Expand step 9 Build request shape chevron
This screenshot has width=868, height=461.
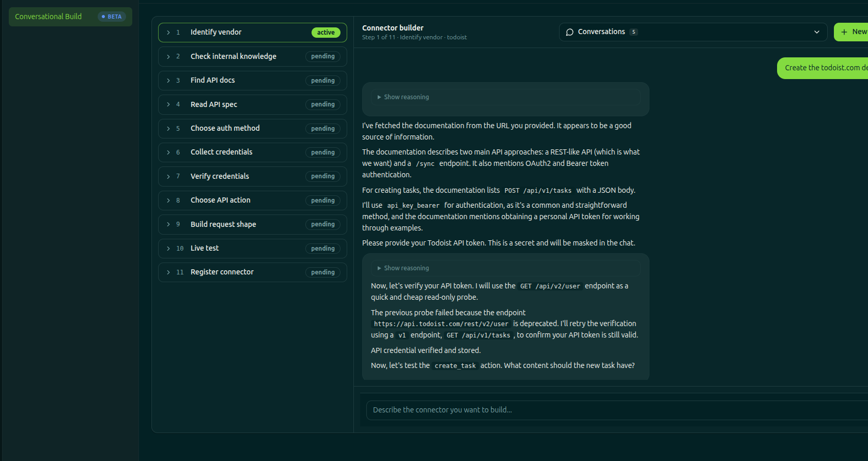click(x=168, y=224)
